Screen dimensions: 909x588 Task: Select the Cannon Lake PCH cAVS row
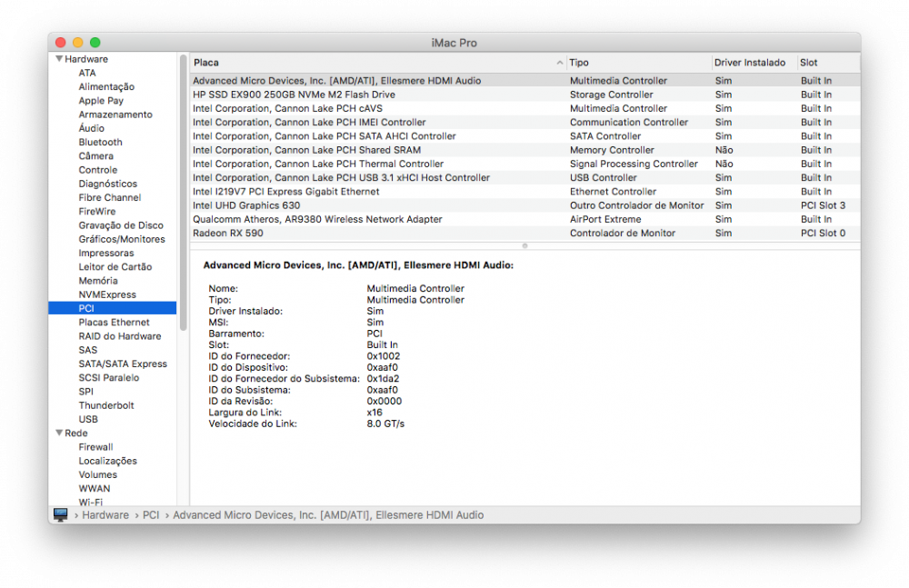(x=524, y=108)
